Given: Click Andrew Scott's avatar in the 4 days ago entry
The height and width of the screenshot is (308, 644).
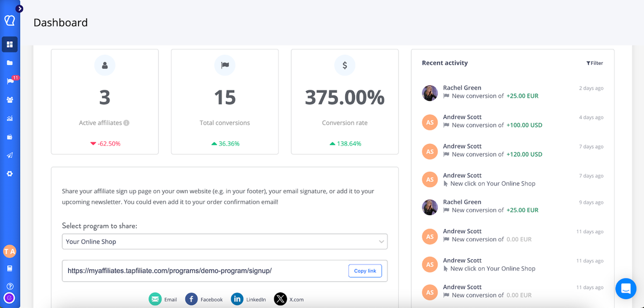Looking at the screenshot, I should coord(430,122).
